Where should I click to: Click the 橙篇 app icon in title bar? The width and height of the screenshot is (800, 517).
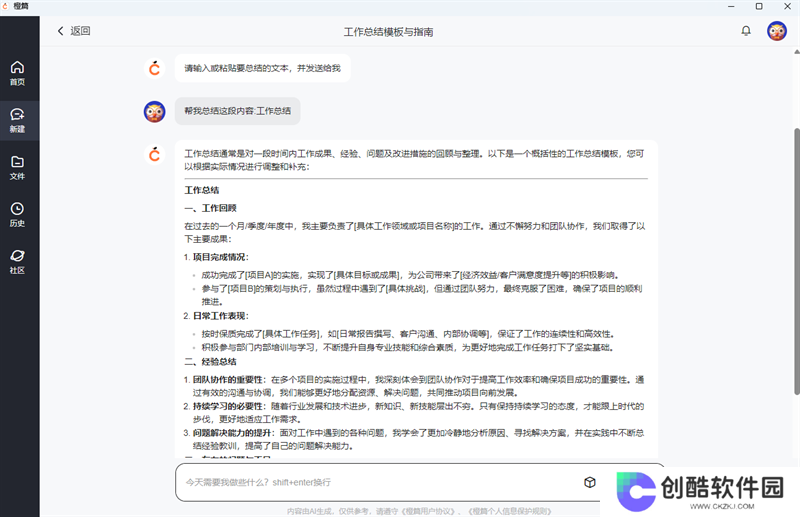pyautogui.click(x=5, y=6)
